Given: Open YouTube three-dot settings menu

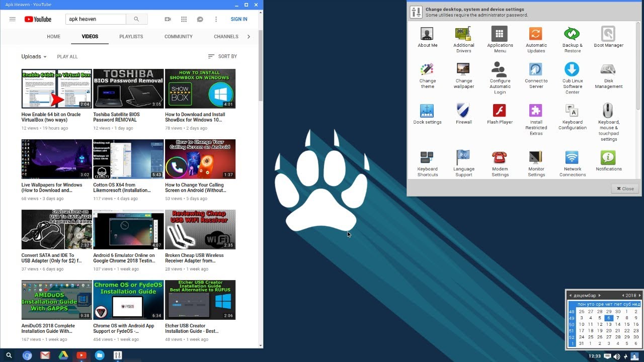Looking at the screenshot, I should [216, 19].
